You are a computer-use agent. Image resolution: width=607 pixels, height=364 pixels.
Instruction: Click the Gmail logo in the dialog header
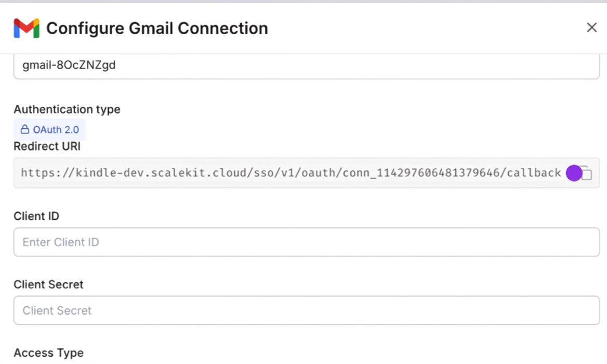pyautogui.click(x=26, y=28)
